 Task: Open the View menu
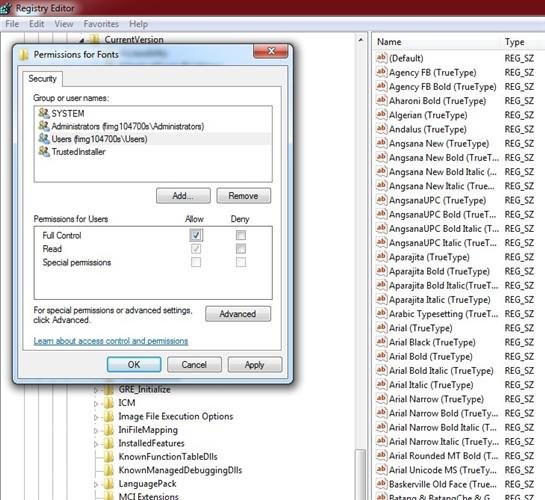pos(64,24)
